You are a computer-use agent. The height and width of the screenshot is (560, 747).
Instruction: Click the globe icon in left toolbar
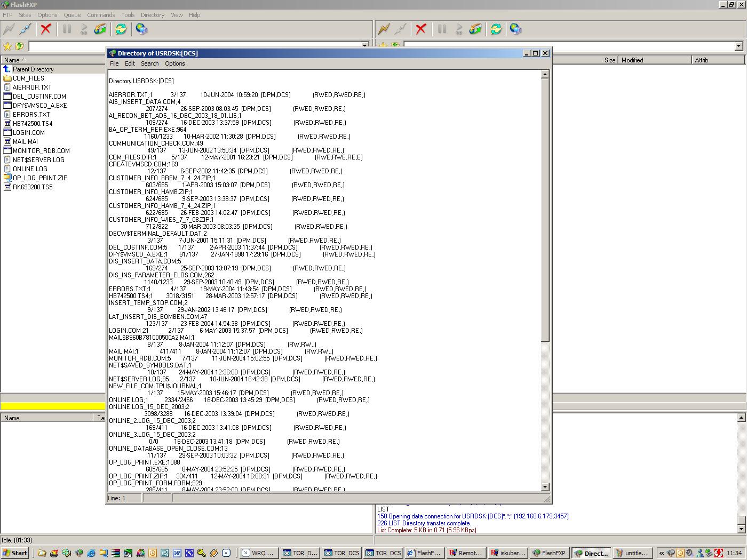(x=141, y=29)
